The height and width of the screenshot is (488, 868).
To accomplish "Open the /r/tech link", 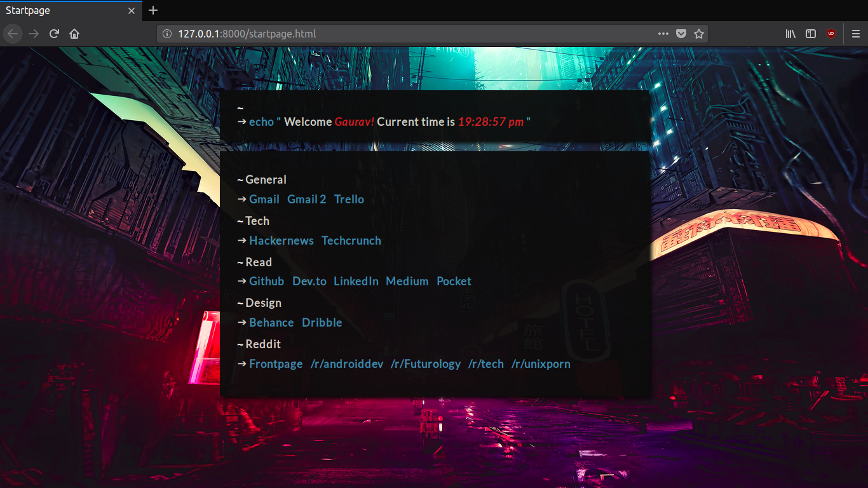I will point(486,364).
